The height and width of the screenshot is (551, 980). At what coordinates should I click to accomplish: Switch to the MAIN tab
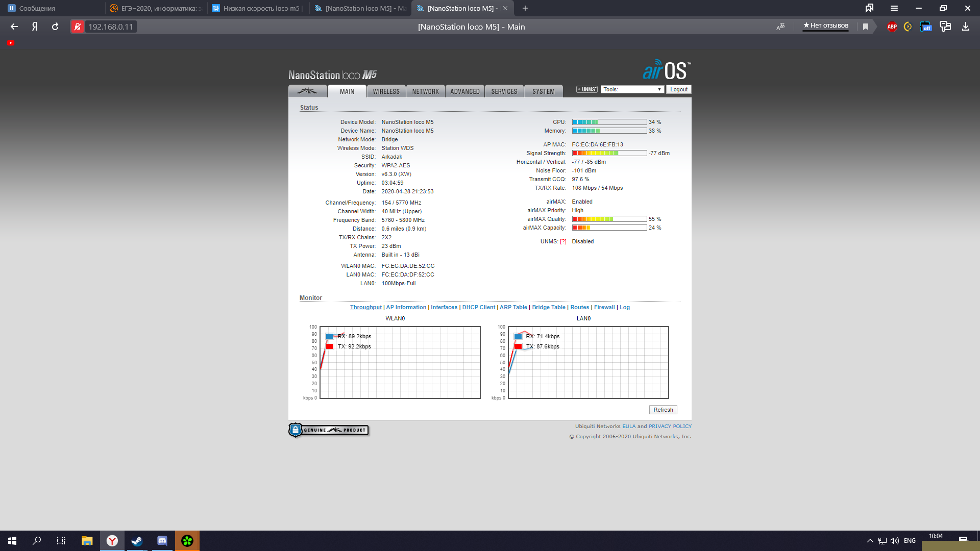click(347, 91)
